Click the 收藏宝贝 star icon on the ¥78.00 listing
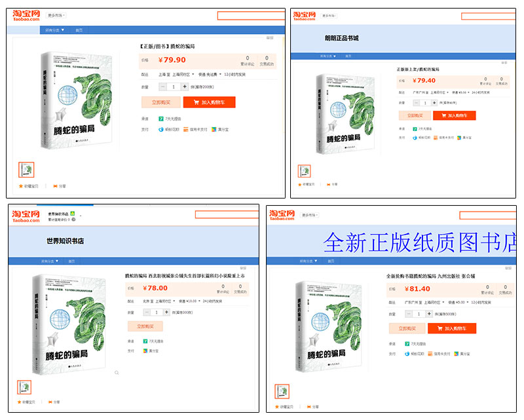This screenshot has width=524, height=420. click(x=20, y=402)
